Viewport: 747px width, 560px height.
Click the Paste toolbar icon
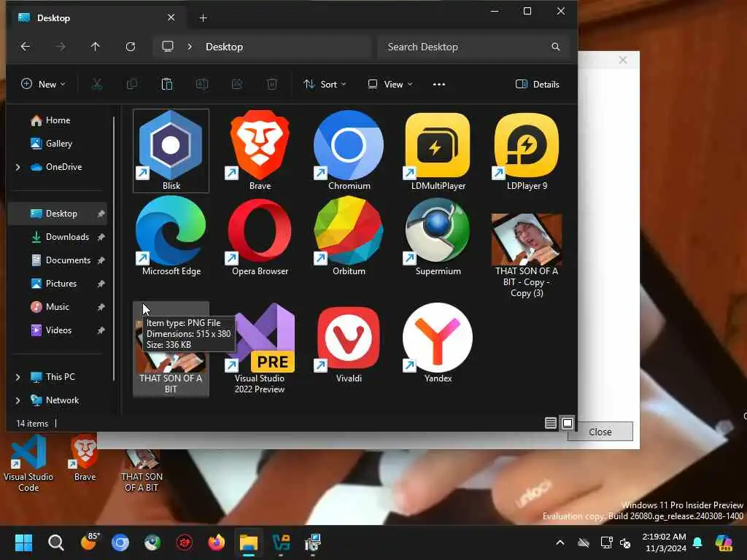[x=167, y=85]
